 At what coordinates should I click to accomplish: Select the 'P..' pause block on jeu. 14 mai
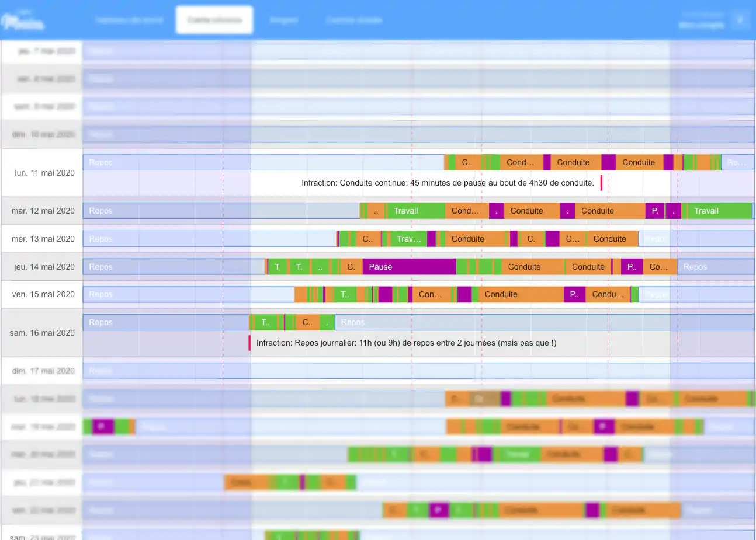point(632,267)
